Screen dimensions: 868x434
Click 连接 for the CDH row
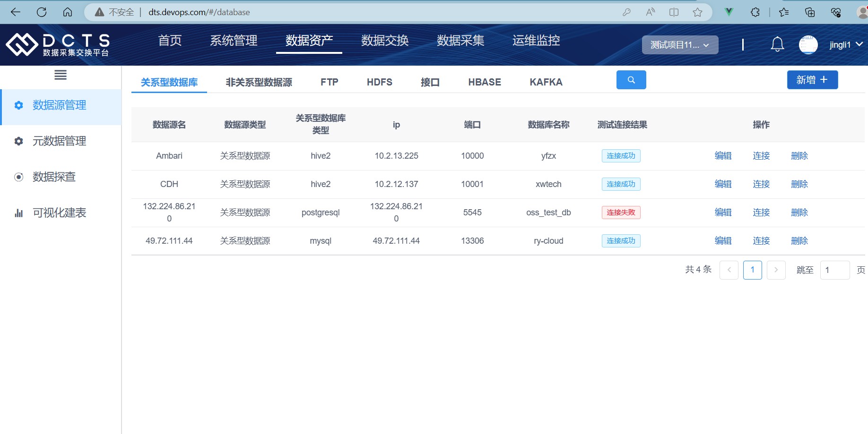pos(761,184)
